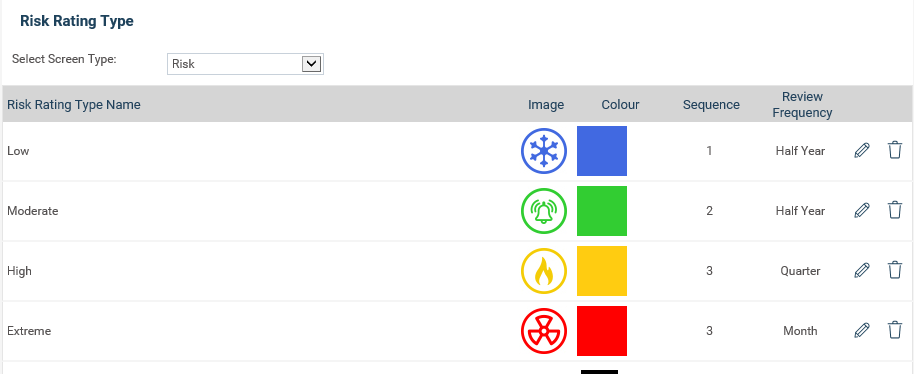Click the green colour swatch for Moderate
The image size is (914, 374).
click(x=602, y=211)
